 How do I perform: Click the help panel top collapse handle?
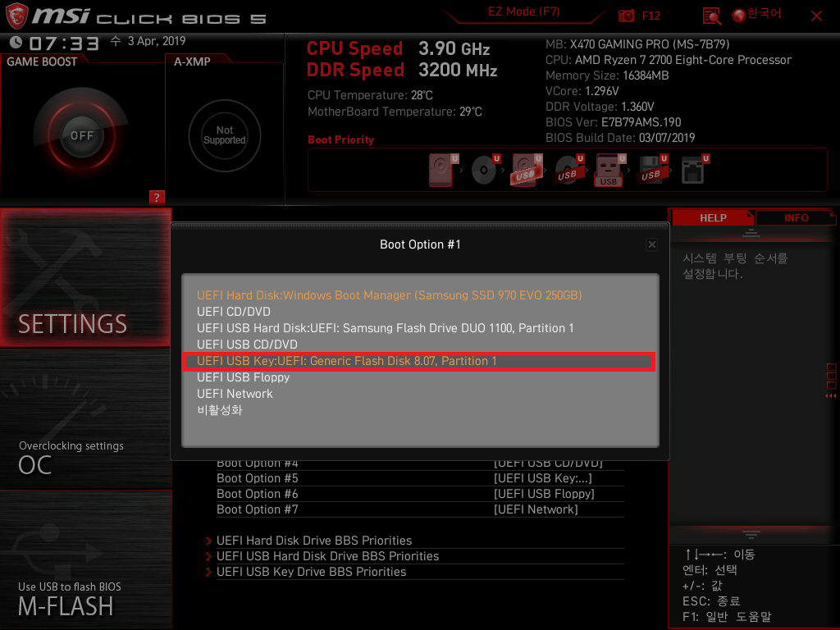click(751, 232)
